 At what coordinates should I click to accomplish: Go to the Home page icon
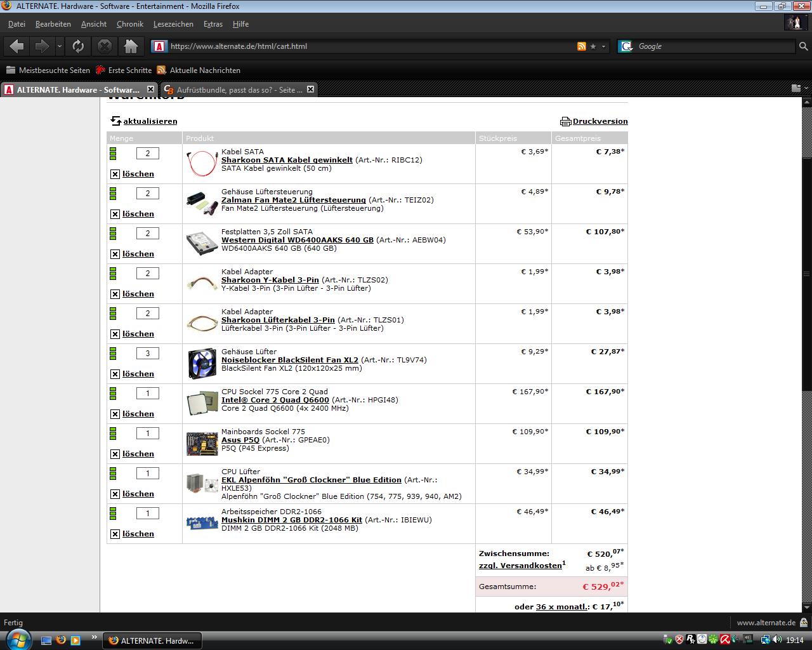[131, 46]
